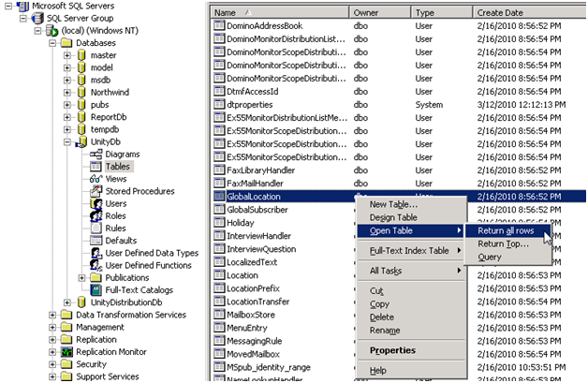
Task: Click the SQL Server Group icon
Action: 37,18
